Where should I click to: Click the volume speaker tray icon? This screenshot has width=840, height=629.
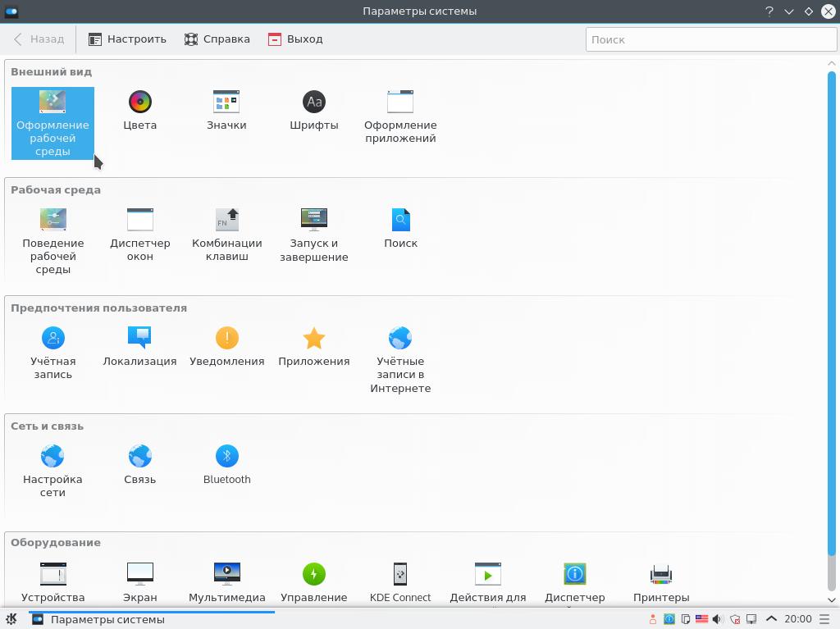click(x=717, y=619)
